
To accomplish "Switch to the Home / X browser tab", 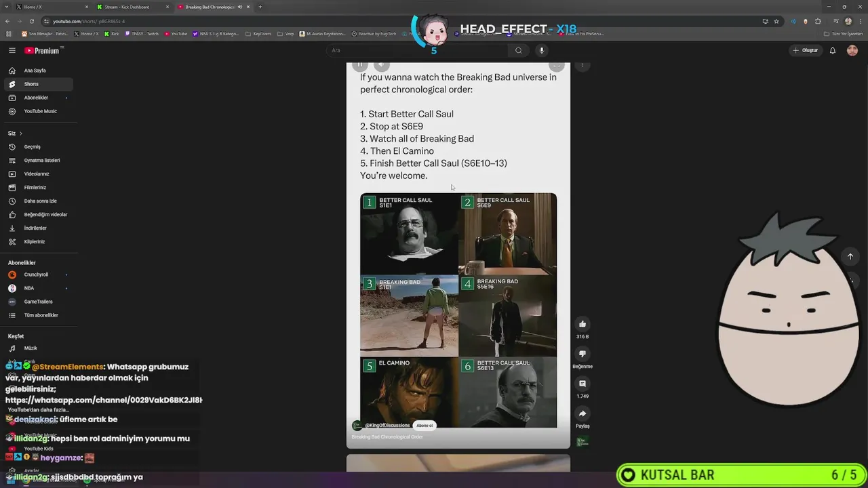I will coord(51,7).
